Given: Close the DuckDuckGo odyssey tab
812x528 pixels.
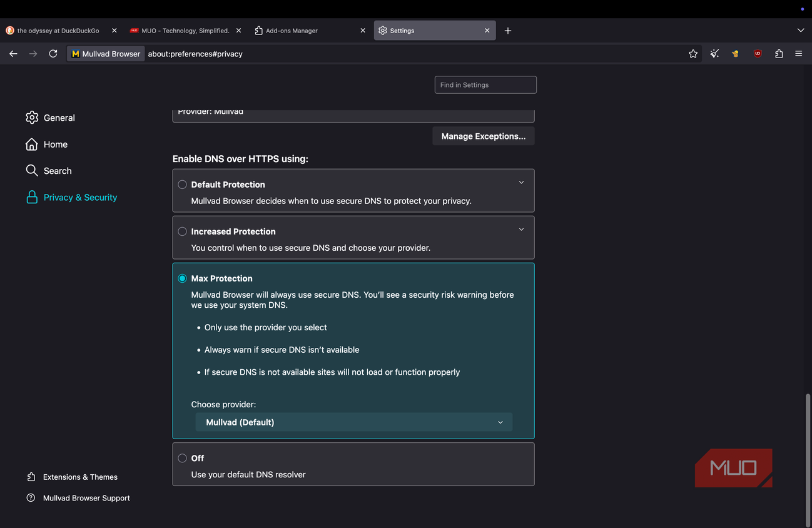Looking at the screenshot, I should point(114,31).
